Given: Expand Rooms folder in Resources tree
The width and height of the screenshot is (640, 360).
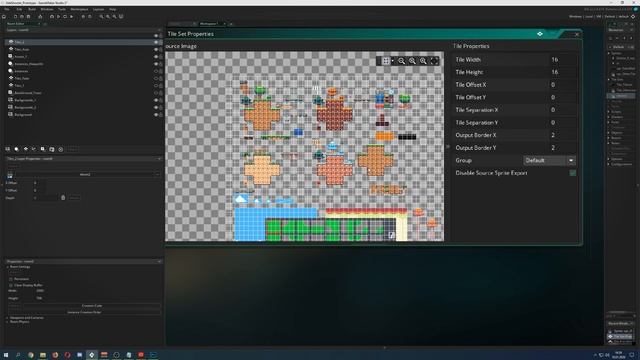Looking at the screenshot, I should click(x=609, y=138).
